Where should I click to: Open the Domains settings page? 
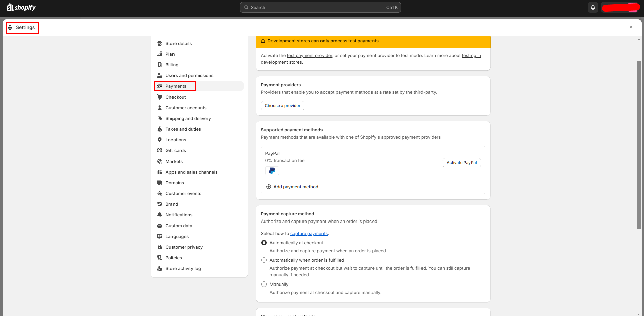(x=199, y=183)
